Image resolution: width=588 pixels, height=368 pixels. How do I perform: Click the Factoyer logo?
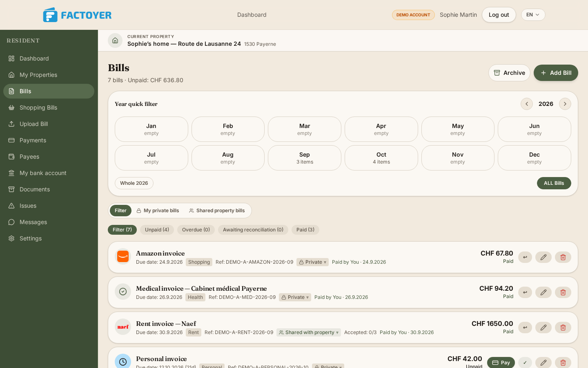coord(77,15)
